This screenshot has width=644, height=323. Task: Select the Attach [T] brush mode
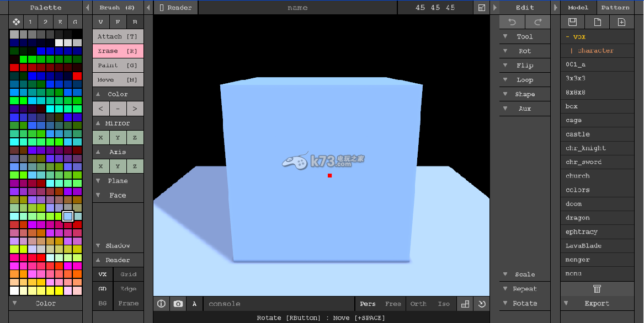tap(118, 36)
